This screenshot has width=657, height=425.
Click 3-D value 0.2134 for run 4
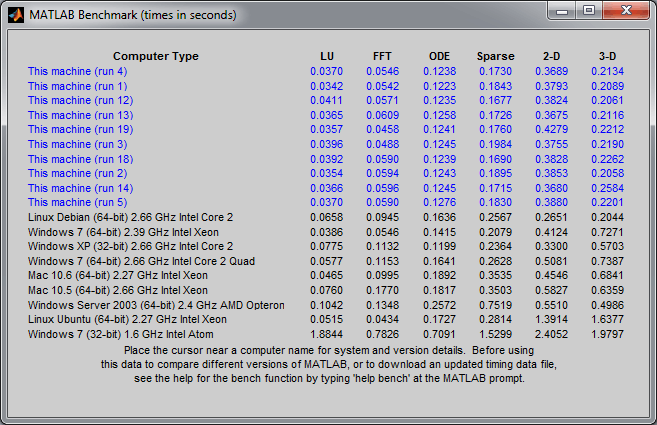click(608, 71)
